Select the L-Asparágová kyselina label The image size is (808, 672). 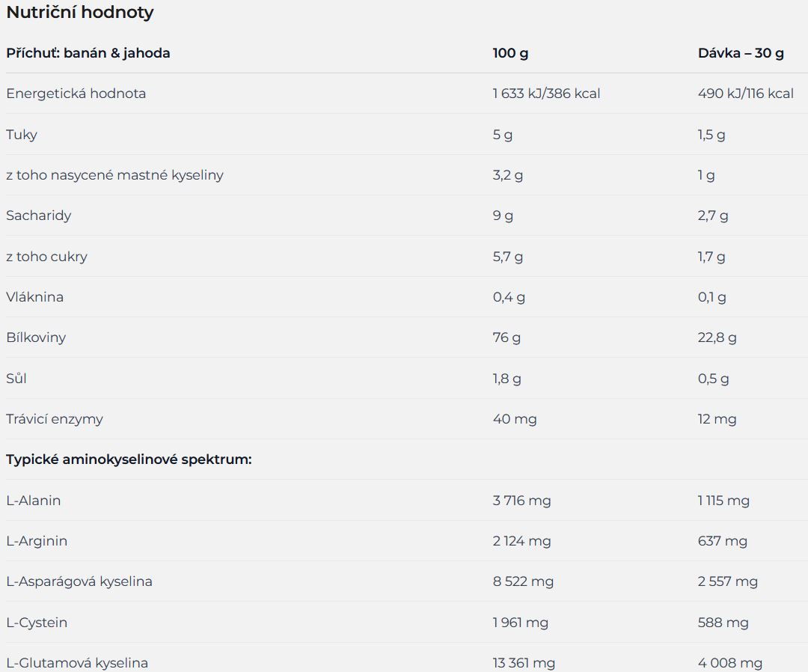pyautogui.click(x=79, y=581)
